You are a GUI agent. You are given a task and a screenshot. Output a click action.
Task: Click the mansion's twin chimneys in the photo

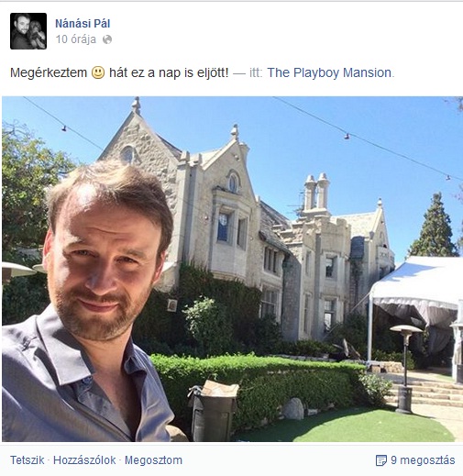point(317,191)
